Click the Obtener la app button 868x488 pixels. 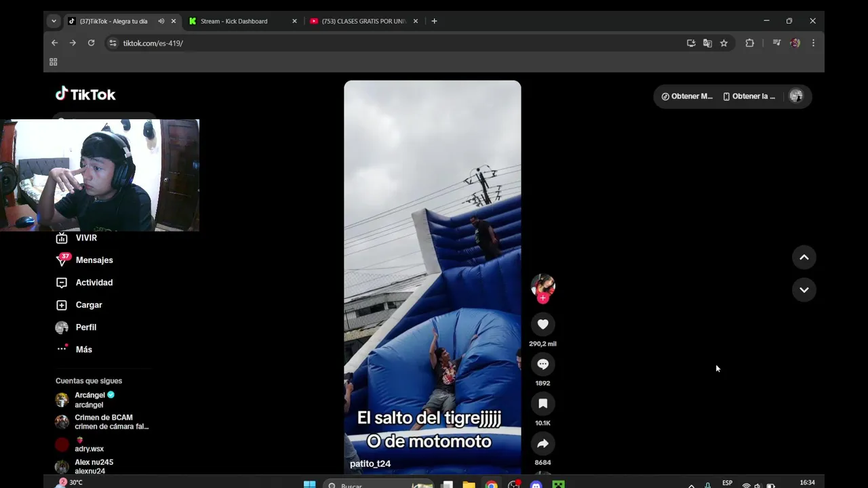tap(749, 96)
